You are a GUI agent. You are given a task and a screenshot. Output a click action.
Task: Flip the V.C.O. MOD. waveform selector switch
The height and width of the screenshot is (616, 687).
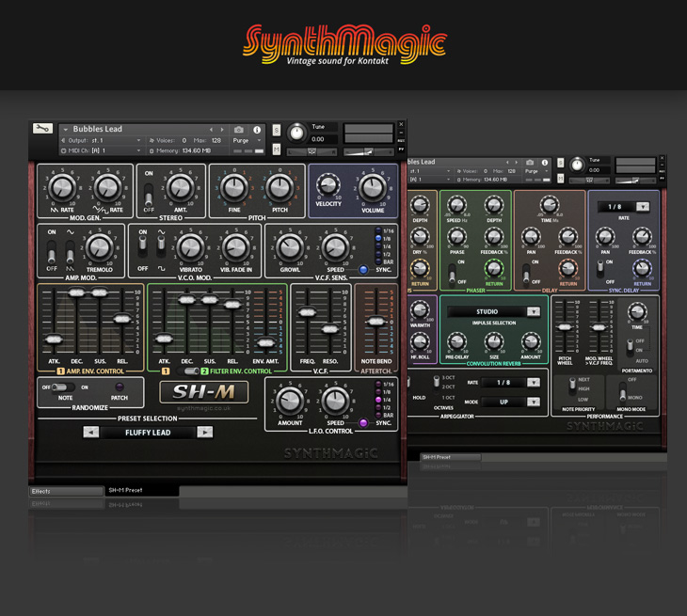(x=161, y=246)
